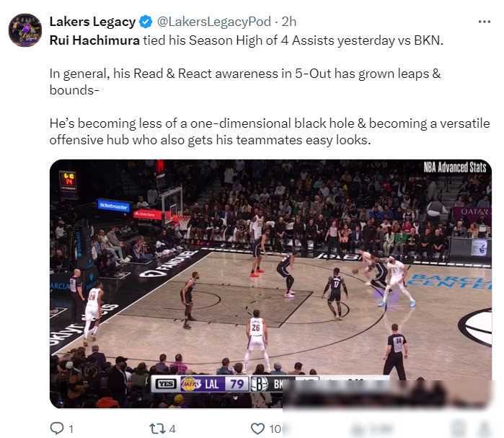Click the NBA Advanced Stats watermark

tap(454, 167)
